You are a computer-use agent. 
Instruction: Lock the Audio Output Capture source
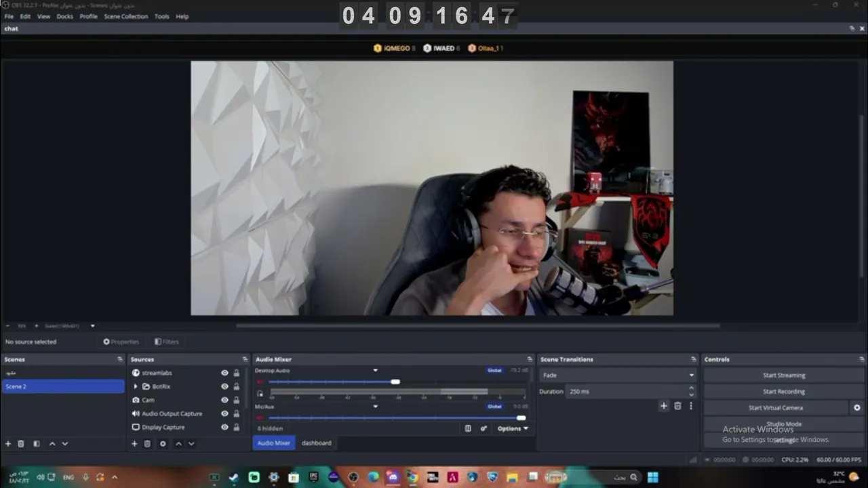pyautogui.click(x=237, y=413)
